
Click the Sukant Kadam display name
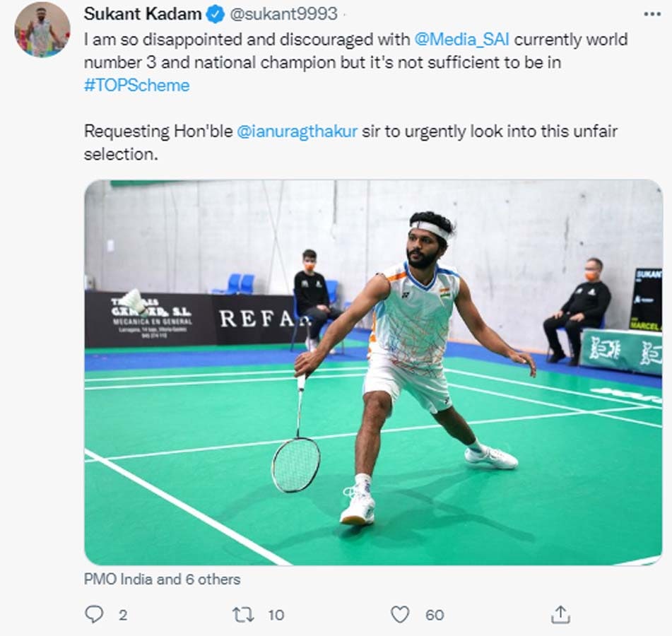pyautogui.click(x=143, y=14)
